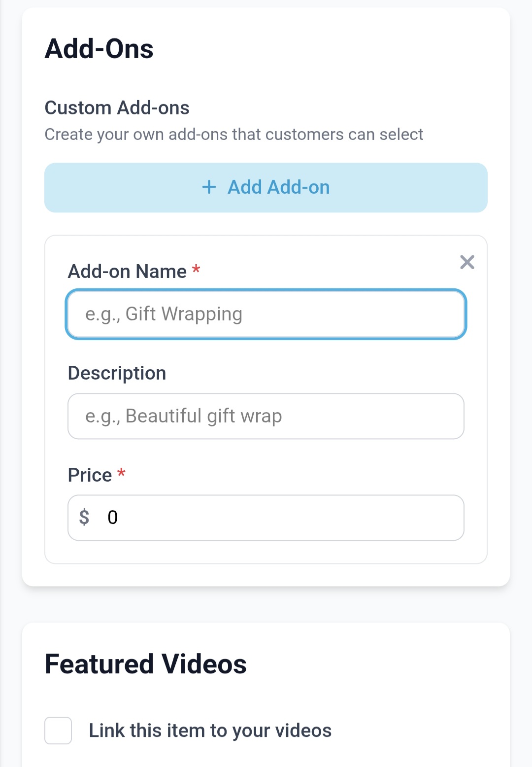Click the Custom Add-ons subheading
This screenshot has width=532, height=767.
coord(117,107)
